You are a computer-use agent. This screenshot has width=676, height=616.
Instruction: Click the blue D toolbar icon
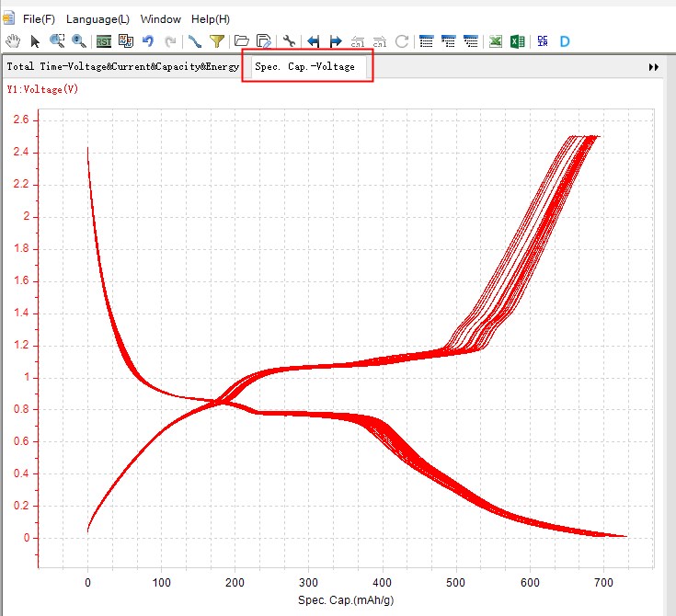[565, 41]
